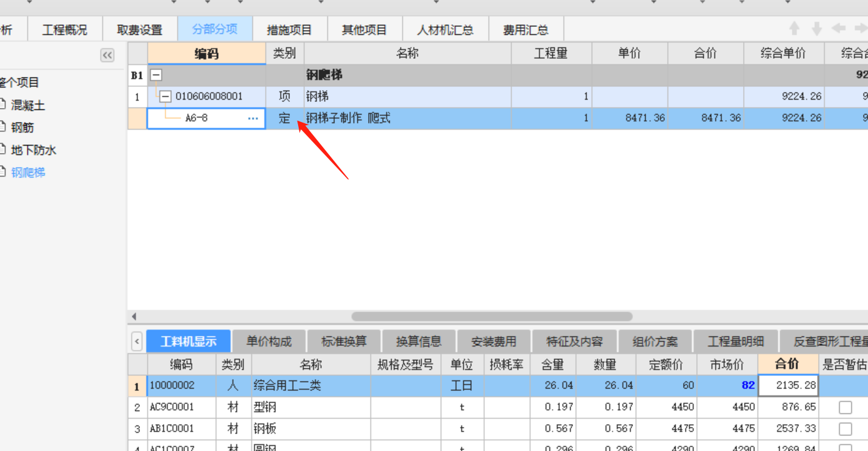Select 钢爬梯 in the project tree
This screenshot has height=451, width=868.
28,173
